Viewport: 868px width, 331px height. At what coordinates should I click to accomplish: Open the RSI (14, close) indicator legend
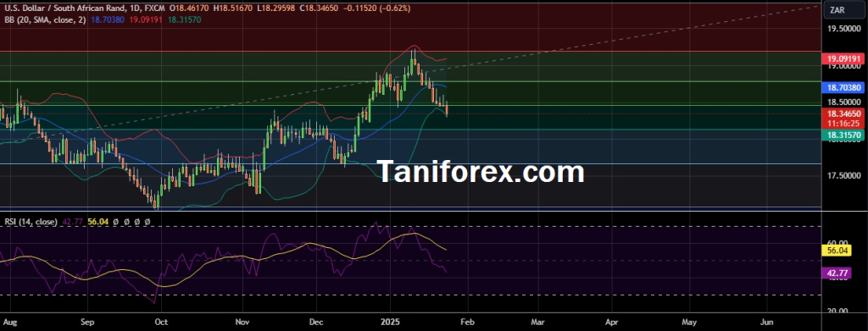click(31, 222)
